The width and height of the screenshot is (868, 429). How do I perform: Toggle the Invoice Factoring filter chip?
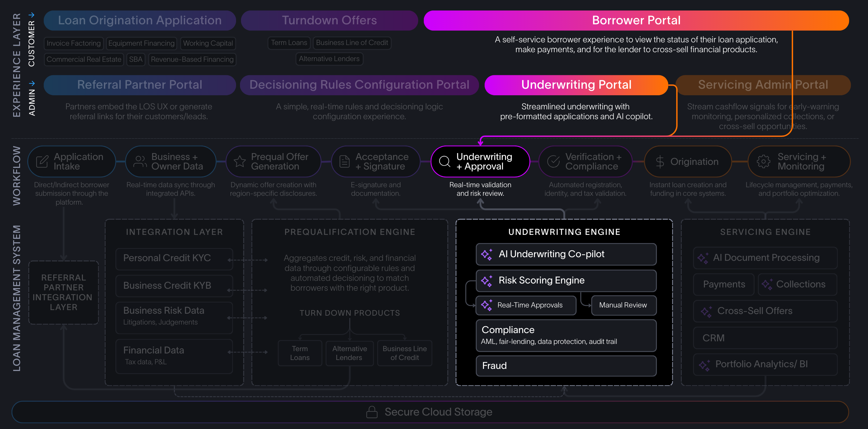click(73, 43)
